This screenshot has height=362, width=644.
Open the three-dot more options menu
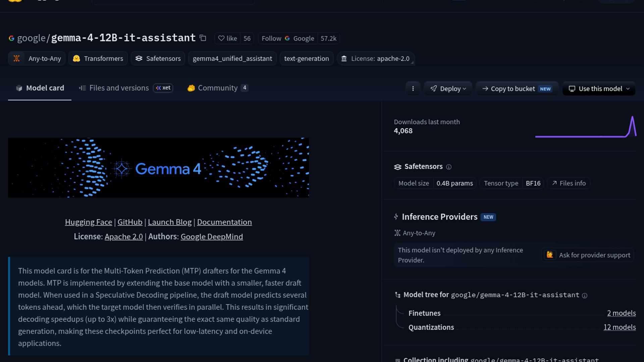[413, 88]
